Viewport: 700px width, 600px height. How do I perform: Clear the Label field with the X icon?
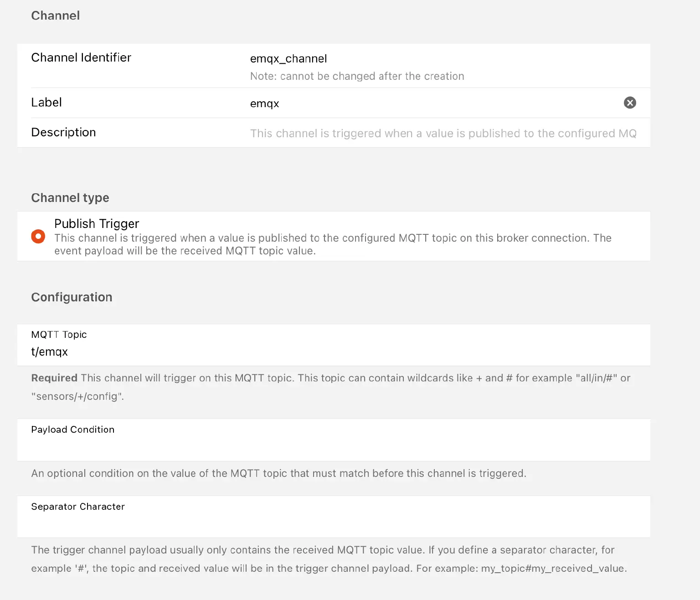[x=630, y=103]
